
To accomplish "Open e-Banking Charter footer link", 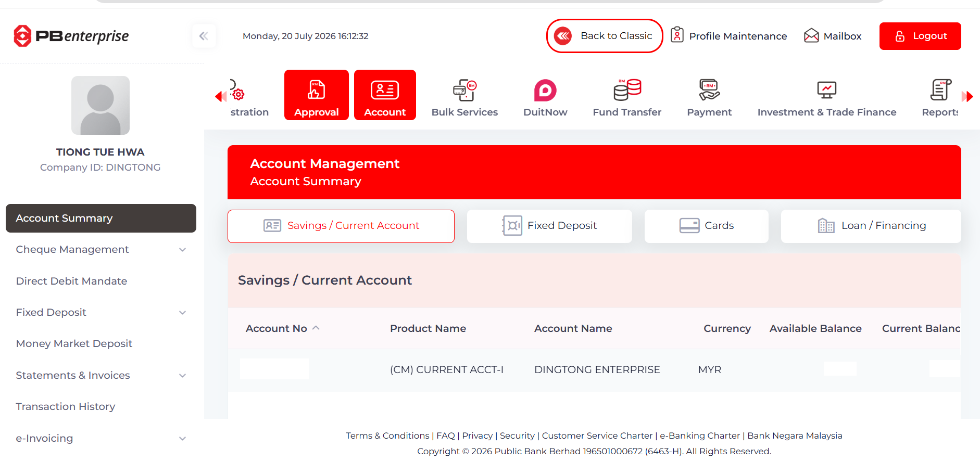I will click(700, 436).
